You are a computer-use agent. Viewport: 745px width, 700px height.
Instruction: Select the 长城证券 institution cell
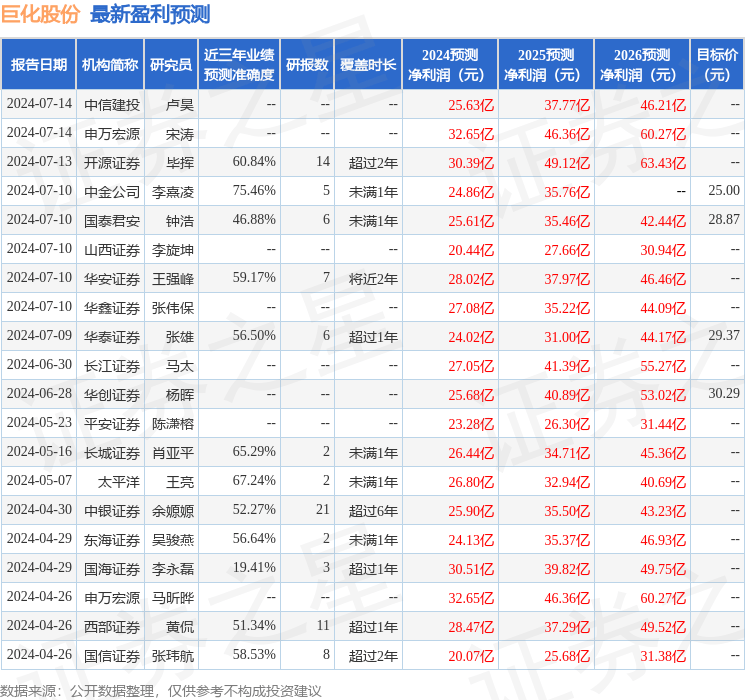coord(112,453)
